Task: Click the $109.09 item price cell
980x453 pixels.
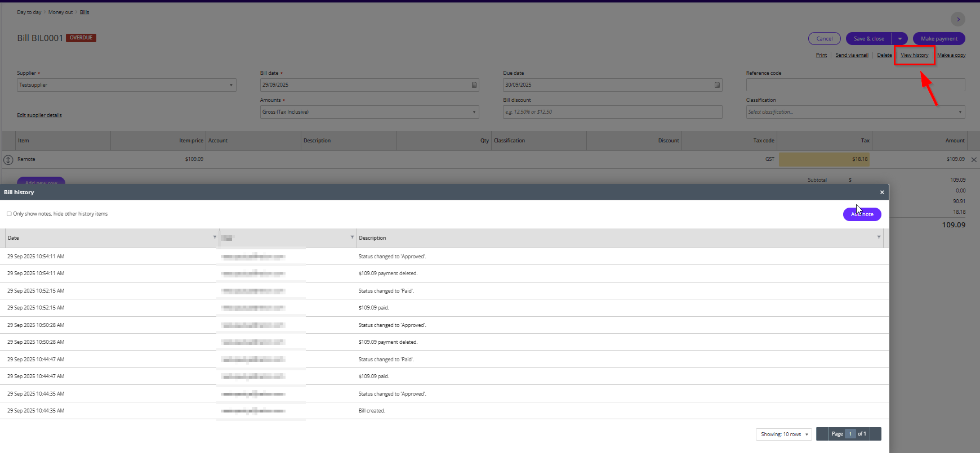Action: pos(158,159)
